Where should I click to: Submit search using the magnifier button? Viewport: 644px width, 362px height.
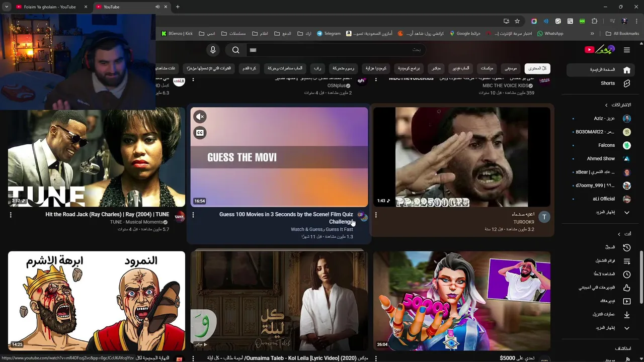(x=235, y=50)
